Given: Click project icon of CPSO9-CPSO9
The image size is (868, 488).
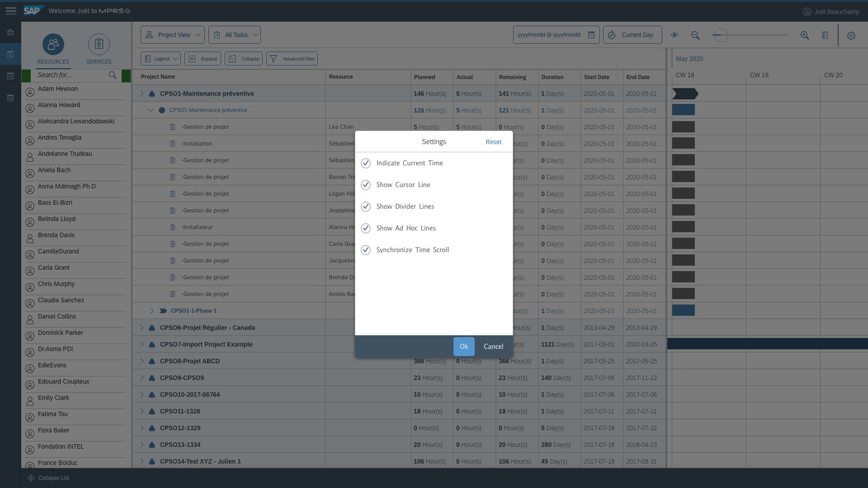Looking at the screenshot, I should 152,378.
